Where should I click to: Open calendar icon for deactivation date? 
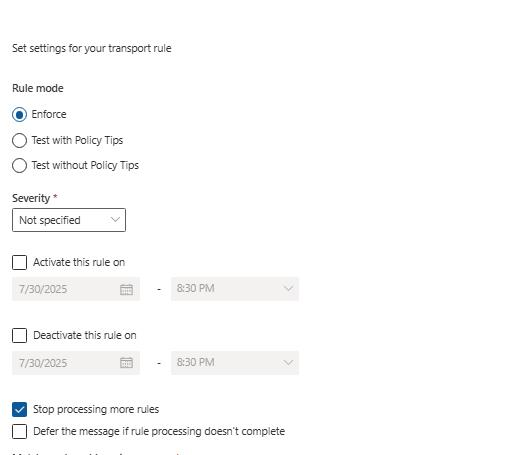point(126,363)
